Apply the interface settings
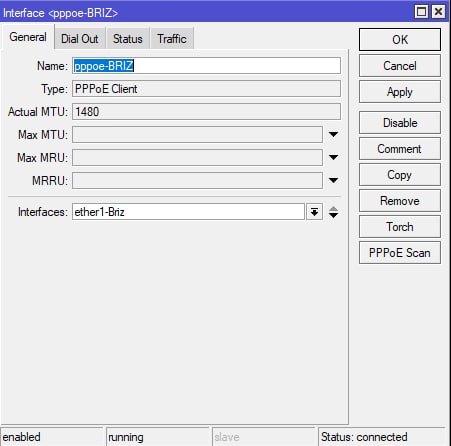The image size is (451, 446). 400,92
